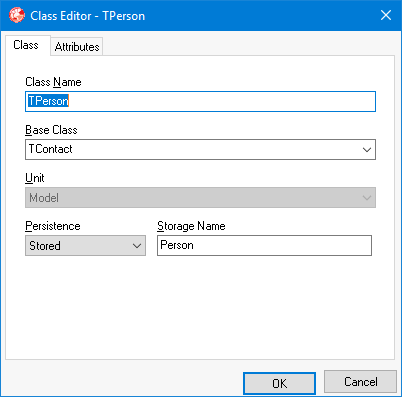The width and height of the screenshot is (402, 397).
Task: Click into the Class Name input field
Action: [200, 101]
